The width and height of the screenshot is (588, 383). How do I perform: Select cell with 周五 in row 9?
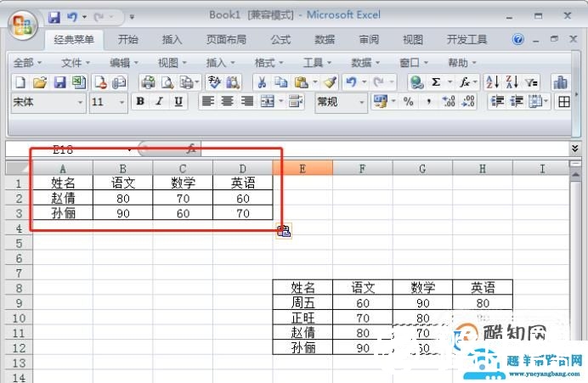tap(302, 302)
